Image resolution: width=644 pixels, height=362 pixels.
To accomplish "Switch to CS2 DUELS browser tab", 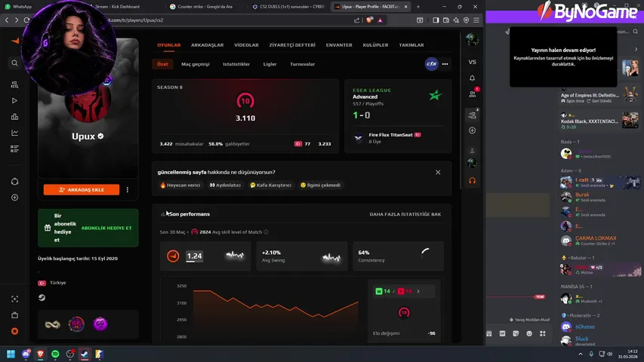I will click(288, 7).
